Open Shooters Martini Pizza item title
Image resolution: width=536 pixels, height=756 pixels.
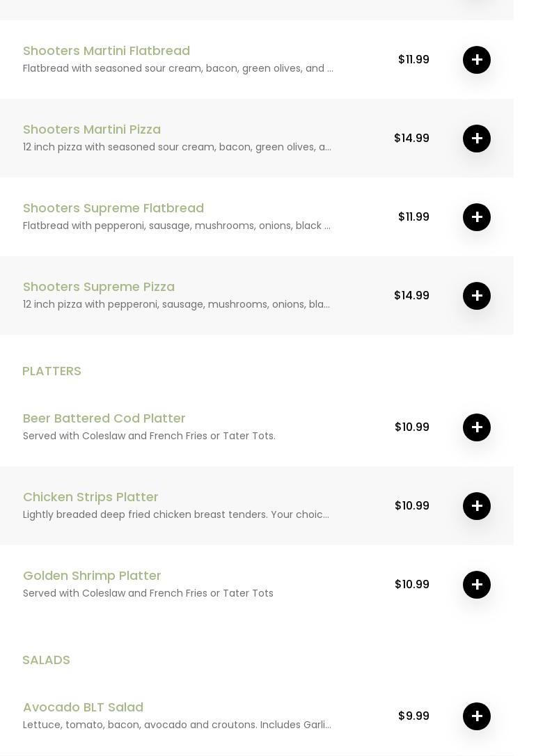tap(92, 129)
